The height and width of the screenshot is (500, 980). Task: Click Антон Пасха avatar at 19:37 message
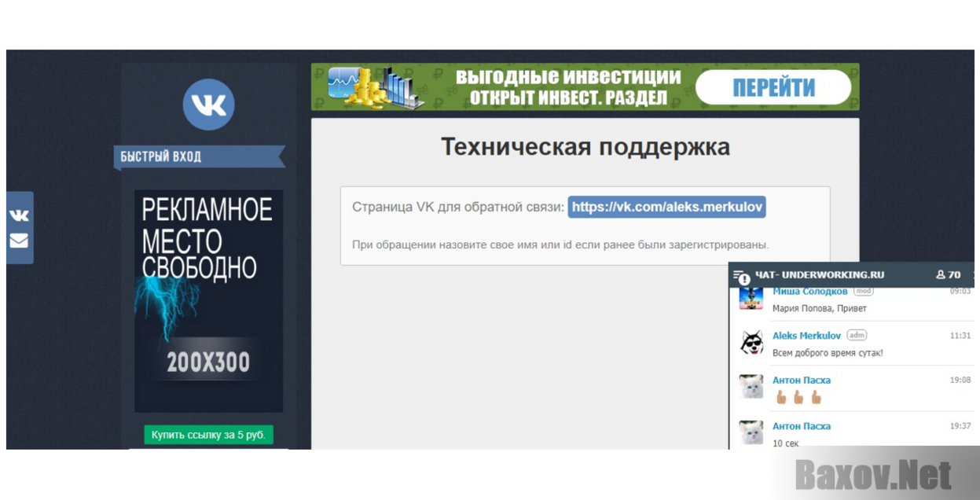pos(751,432)
